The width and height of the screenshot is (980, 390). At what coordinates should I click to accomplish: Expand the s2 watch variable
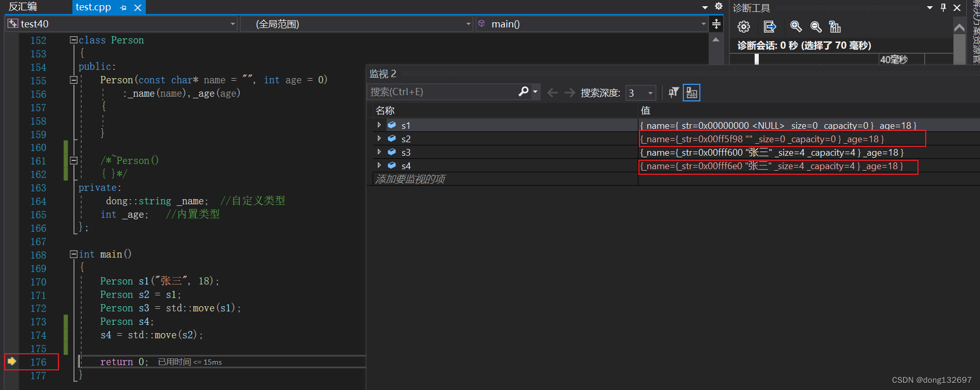pos(379,139)
